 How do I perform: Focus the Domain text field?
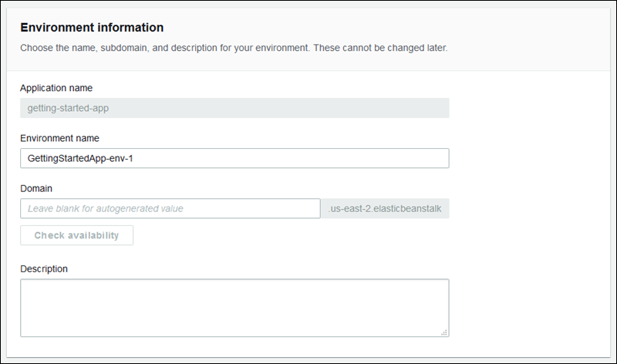(x=170, y=208)
